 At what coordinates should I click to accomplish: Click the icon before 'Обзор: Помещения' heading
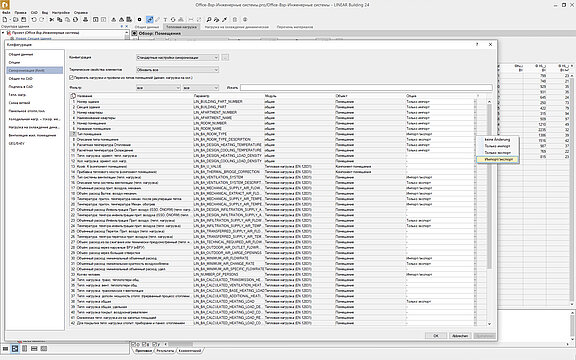[x=134, y=33]
